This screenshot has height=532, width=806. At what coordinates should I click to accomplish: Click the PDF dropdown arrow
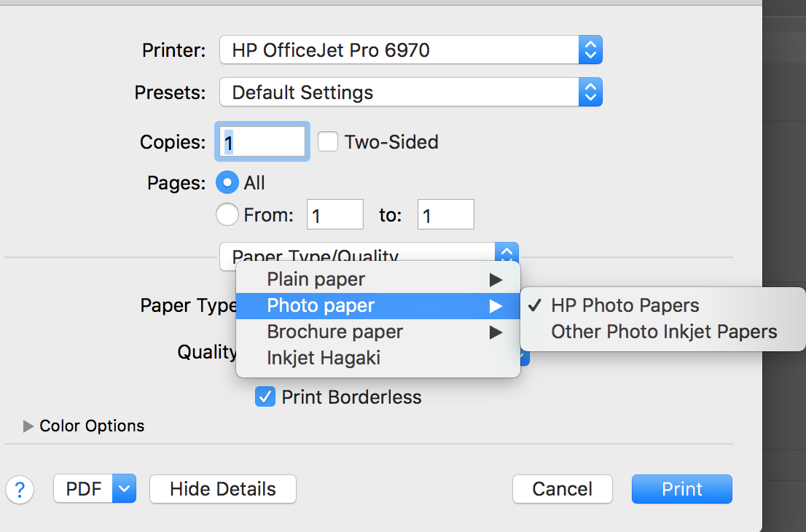tap(125, 489)
